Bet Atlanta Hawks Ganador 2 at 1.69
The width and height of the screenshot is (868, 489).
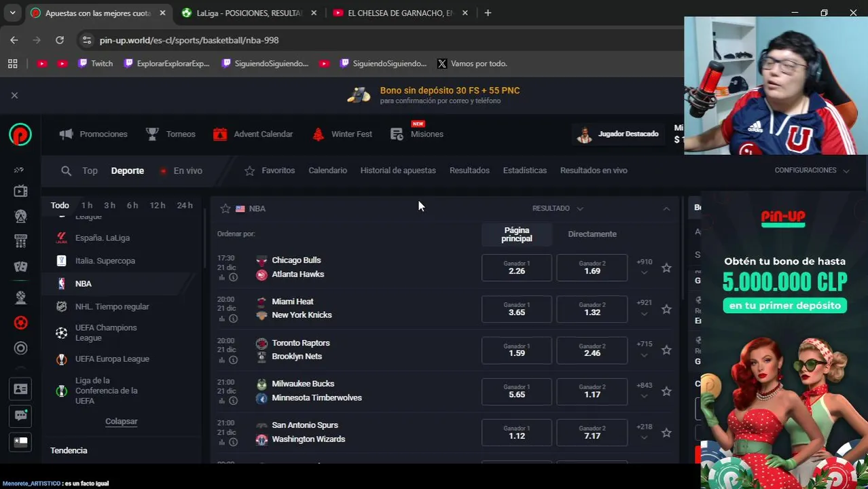coord(592,268)
